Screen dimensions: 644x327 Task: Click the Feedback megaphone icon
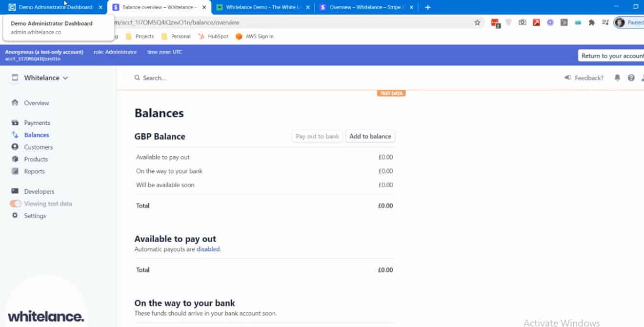pos(568,78)
